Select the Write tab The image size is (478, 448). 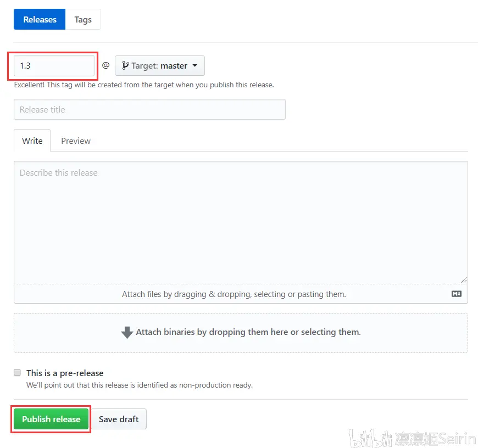click(32, 141)
